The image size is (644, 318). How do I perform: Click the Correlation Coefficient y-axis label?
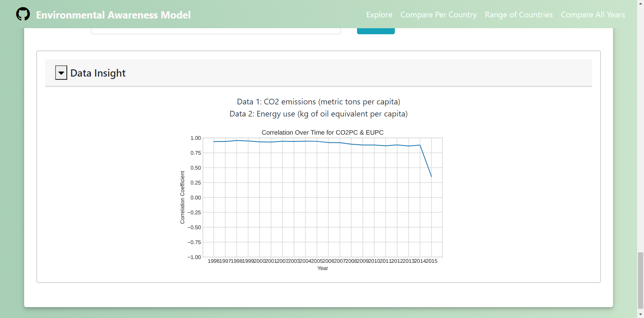(182, 197)
